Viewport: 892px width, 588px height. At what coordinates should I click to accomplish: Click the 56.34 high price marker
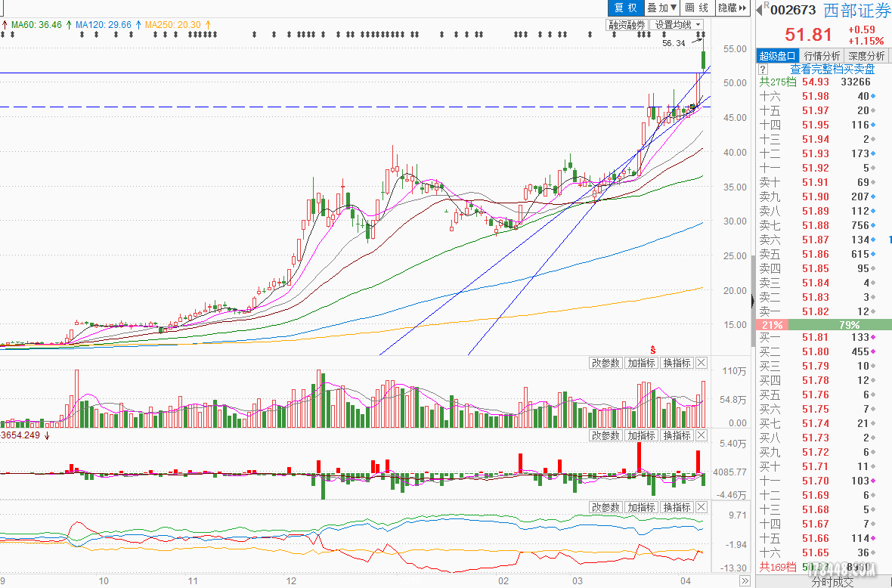coord(674,43)
